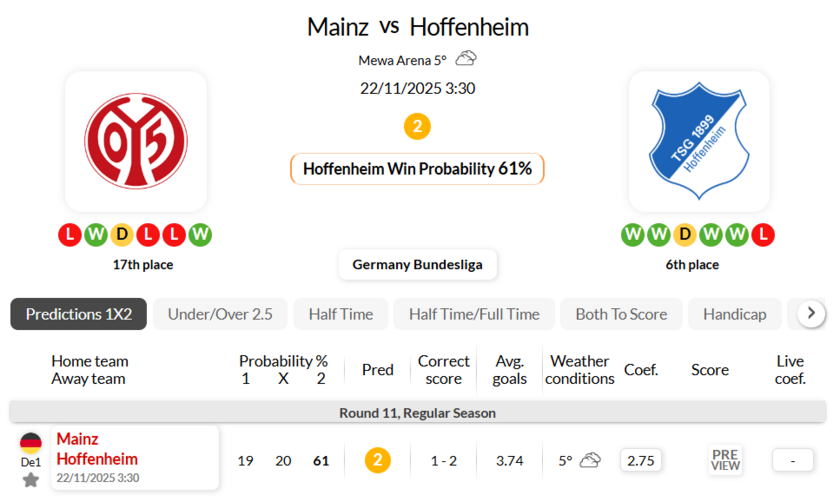Click the cloud icon in the match row
This screenshot has width=840, height=502.
(590, 460)
